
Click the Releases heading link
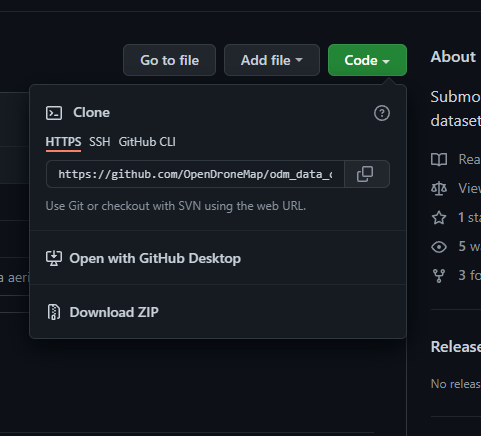[456, 347]
